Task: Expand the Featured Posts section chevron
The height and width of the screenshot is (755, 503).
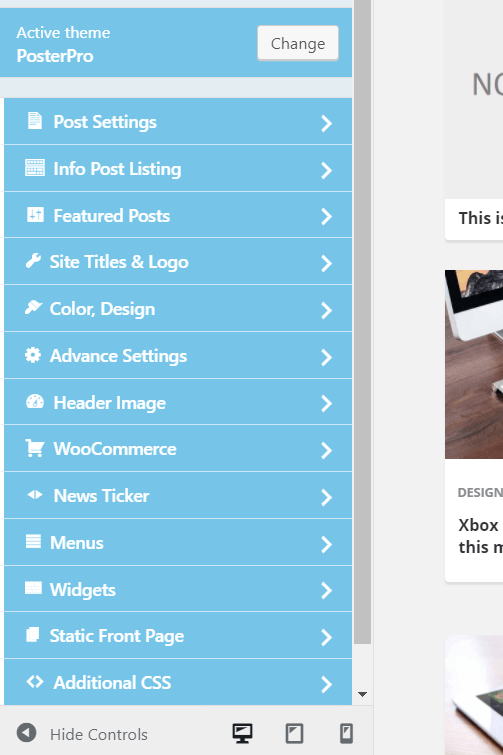Action: 327,217
